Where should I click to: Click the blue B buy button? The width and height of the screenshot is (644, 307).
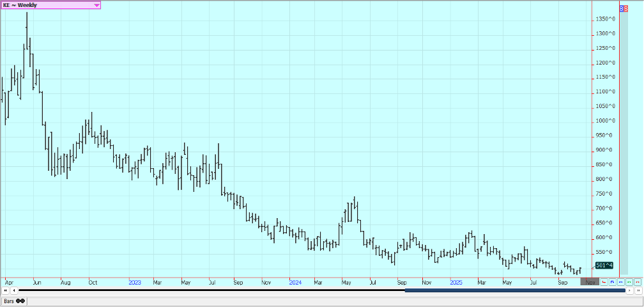pos(622,8)
